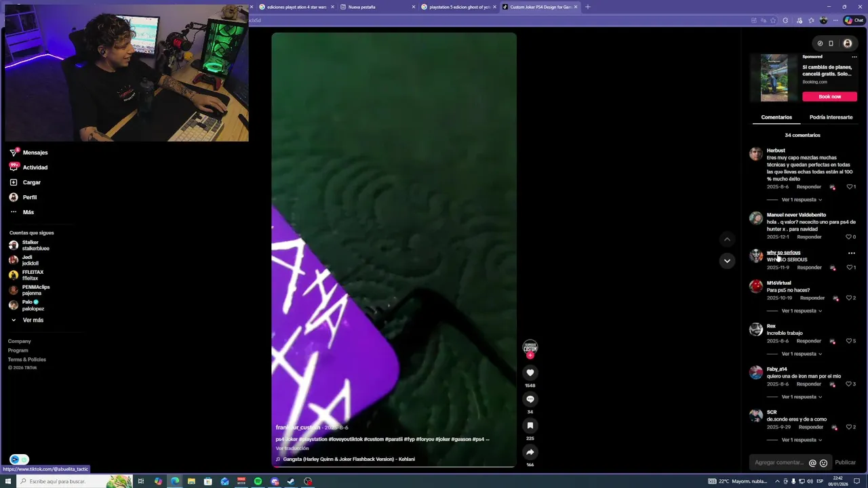Reply to M16Virtual's comment
Image resolution: width=868 pixels, height=488 pixels.
pos(812,298)
